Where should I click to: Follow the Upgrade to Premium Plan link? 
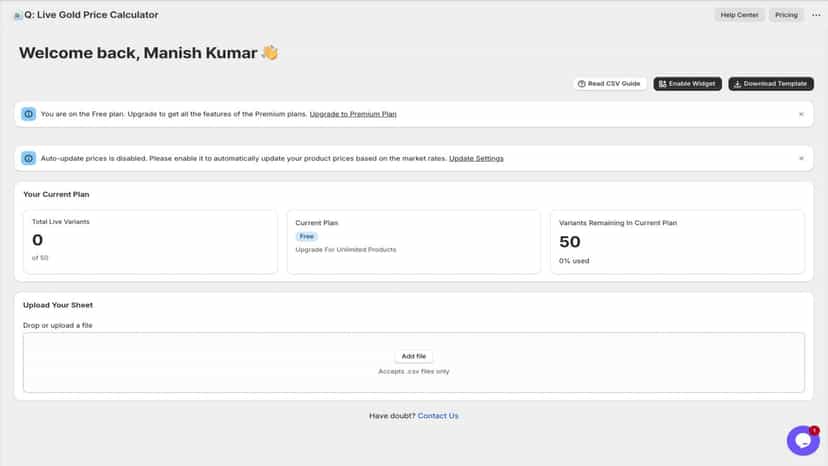click(x=353, y=114)
